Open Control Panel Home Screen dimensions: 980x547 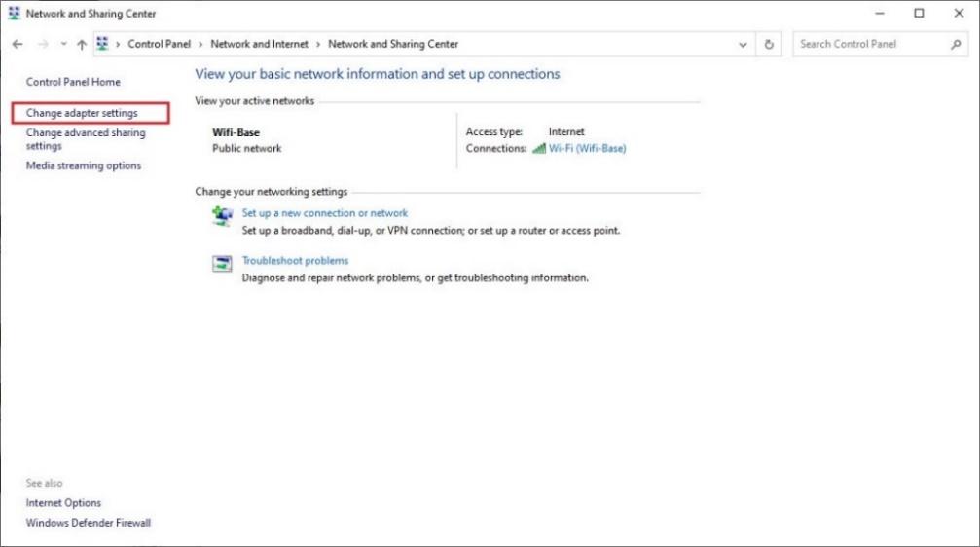point(73,82)
